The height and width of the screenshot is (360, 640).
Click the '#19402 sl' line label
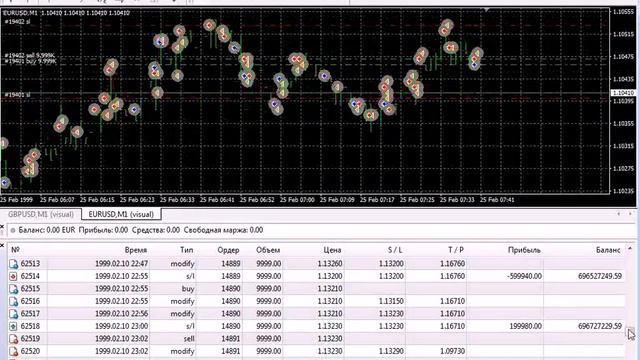[17, 22]
